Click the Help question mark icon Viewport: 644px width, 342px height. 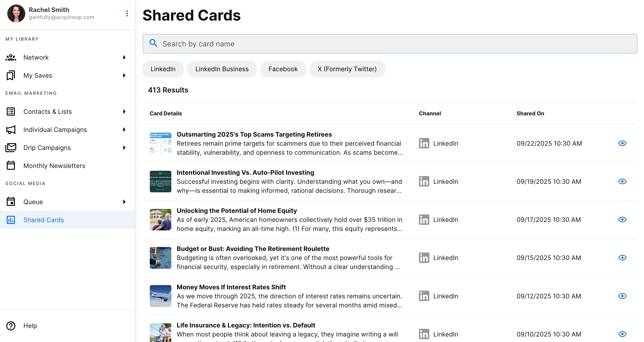11,326
